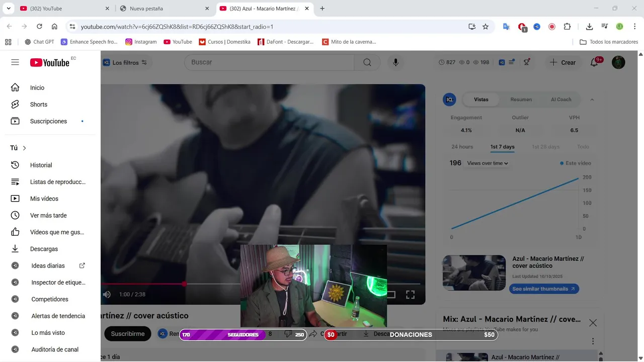The width and height of the screenshot is (644, 362).
Task: Switch to 24 hours range
Action: coord(462,147)
